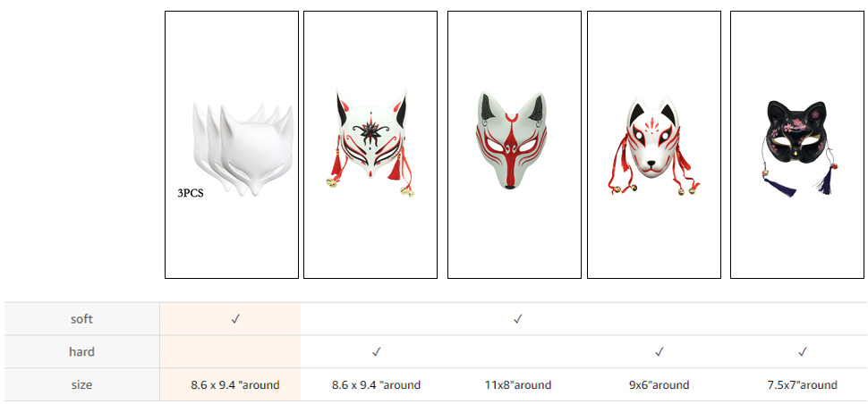Choose the white fox mask with red ribbons
This screenshot has width=868, height=404.
pyautogui.click(x=654, y=145)
